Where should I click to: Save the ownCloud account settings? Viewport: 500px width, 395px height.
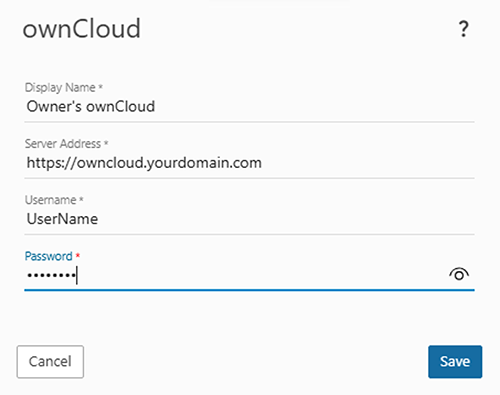pyautogui.click(x=455, y=362)
